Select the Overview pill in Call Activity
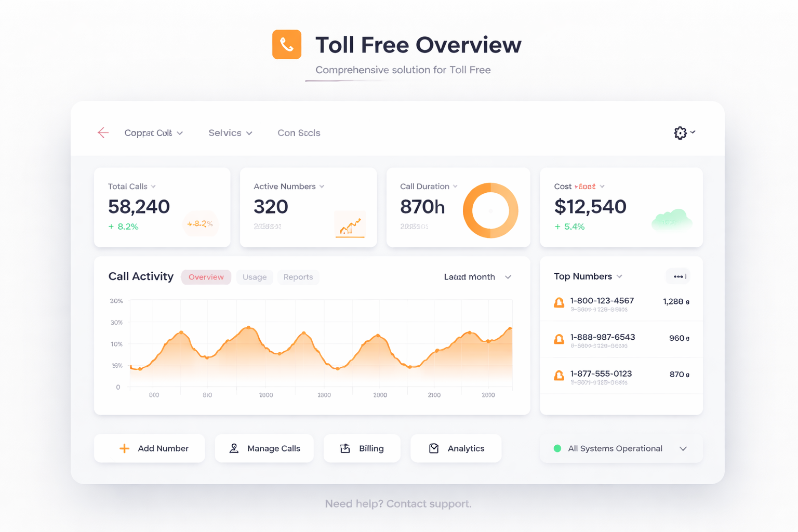This screenshot has width=798, height=532. pos(206,277)
